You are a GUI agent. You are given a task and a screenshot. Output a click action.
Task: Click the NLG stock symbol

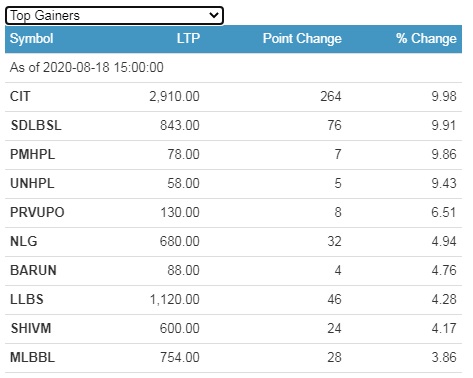click(x=24, y=242)
